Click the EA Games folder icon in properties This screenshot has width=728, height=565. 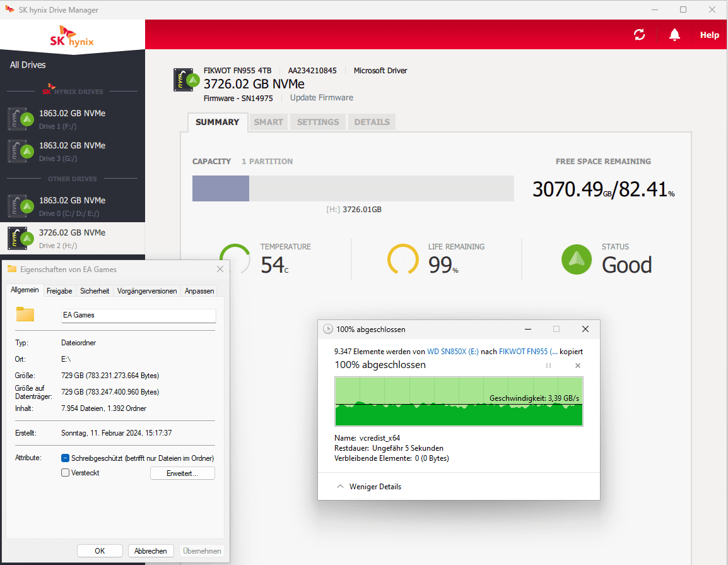pyautogui.click(x=25, y=314)
